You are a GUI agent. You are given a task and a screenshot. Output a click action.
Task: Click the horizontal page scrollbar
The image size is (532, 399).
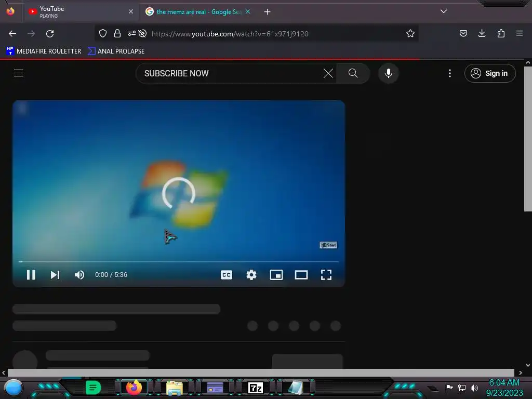pos(261,373)
